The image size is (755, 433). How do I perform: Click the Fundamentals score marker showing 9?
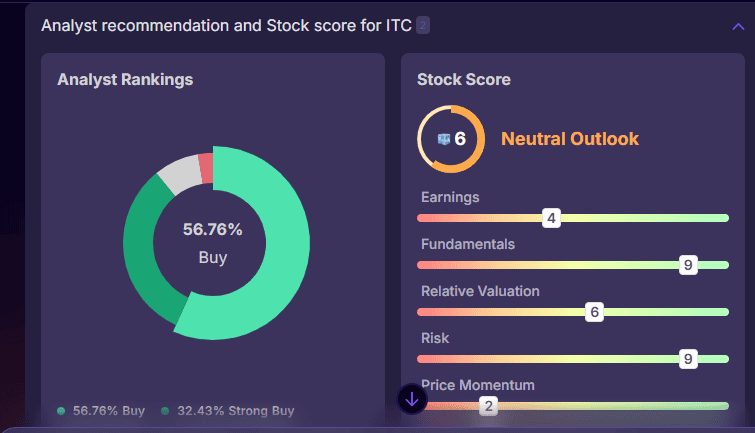click(687, 265)
